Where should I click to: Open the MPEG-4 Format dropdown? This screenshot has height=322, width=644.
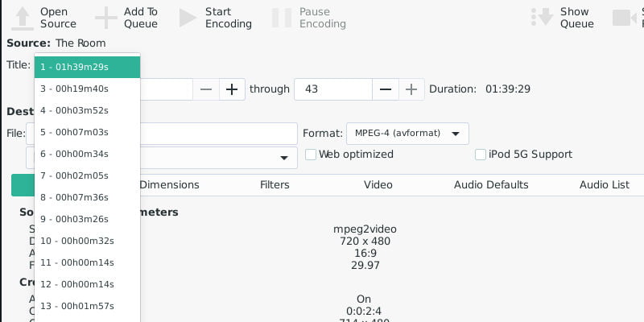click(407, 134)
